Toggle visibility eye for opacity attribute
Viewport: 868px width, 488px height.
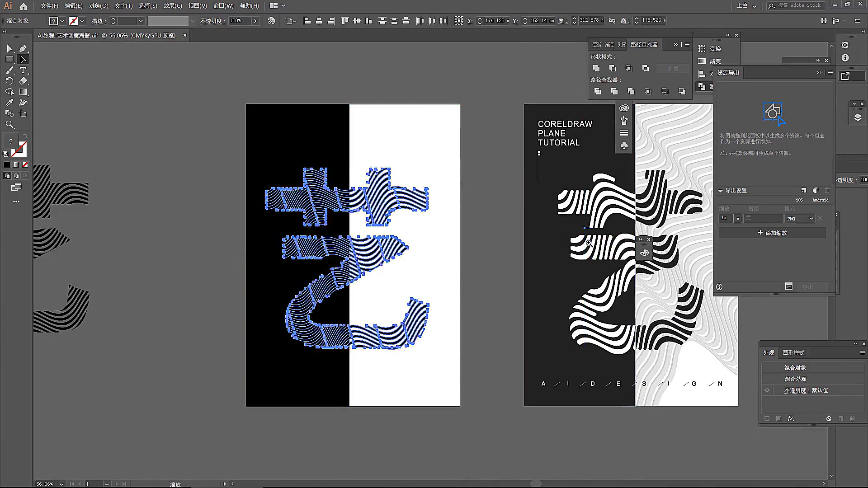pos(767,390)
